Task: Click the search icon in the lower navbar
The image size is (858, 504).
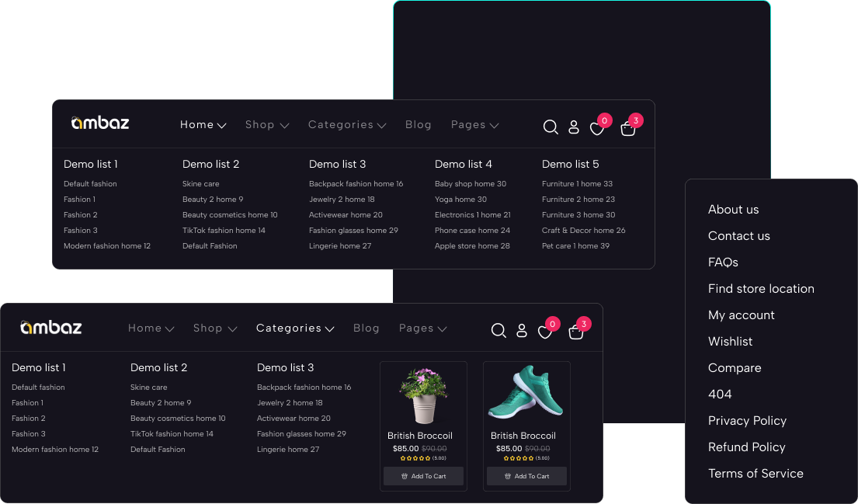Action: (x=498, y=330)
